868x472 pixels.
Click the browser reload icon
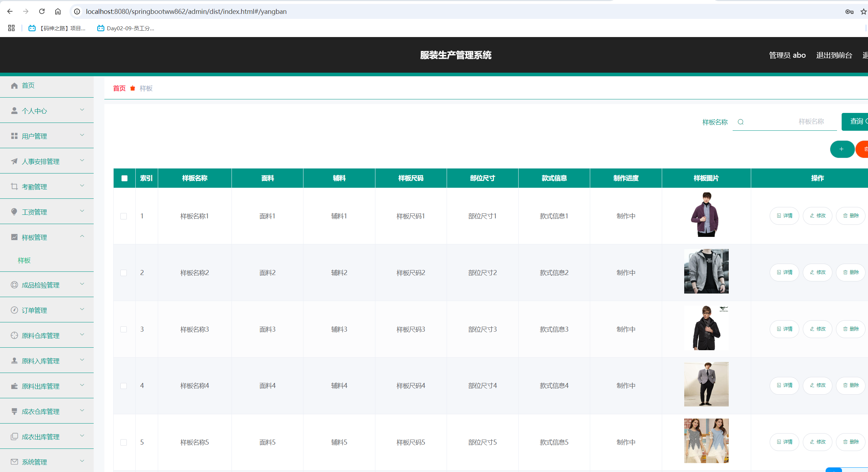(x=42, y=11)
